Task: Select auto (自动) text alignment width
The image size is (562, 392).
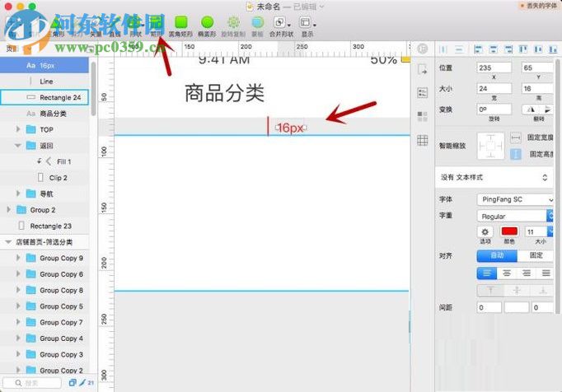Action: [x=497, y=255]
